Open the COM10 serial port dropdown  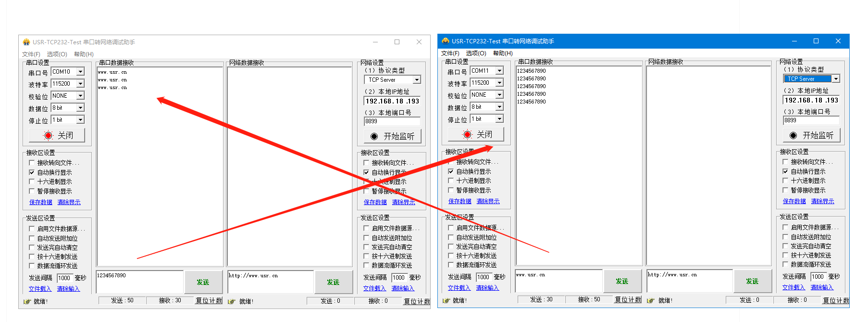click(x=80, y=72)
